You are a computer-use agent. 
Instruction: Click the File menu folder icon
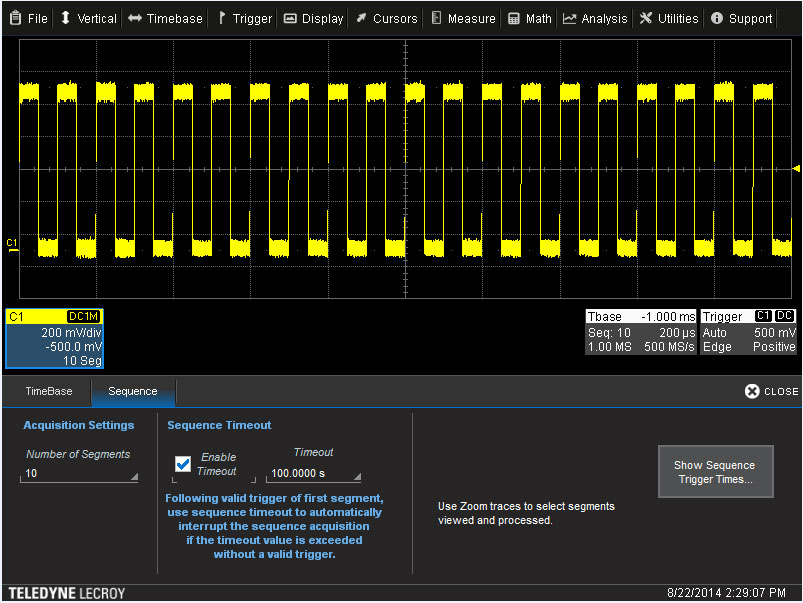click(x=13, y=17)
